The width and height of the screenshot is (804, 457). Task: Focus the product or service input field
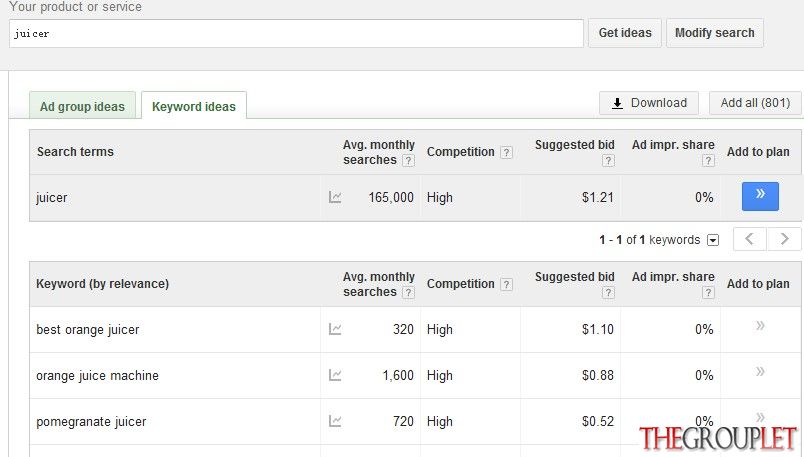[296, 34]
